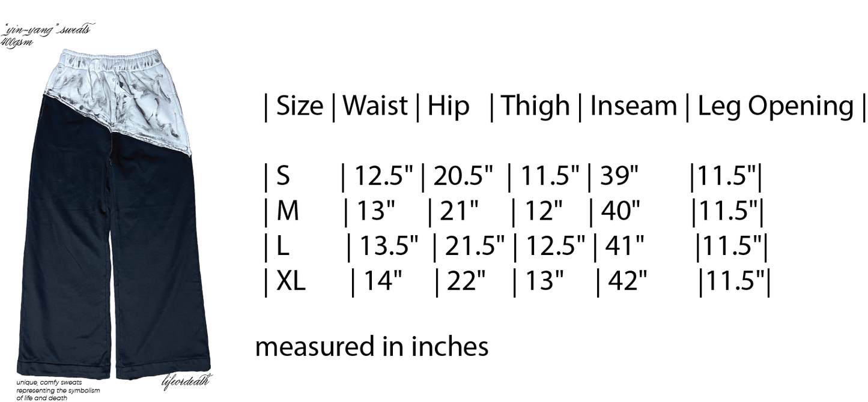Click the Leg Opening column header
Viewport: 868px width, 402px height.
[775, 106]
